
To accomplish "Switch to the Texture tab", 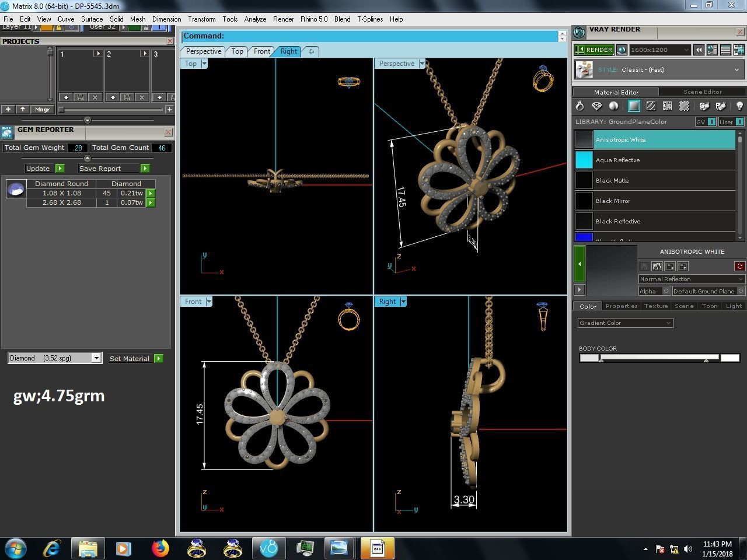I will [x=655, y=306].
